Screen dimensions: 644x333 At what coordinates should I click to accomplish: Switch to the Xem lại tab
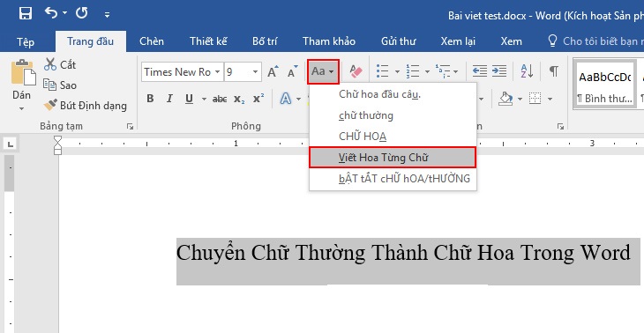click(x=458, y=41)
